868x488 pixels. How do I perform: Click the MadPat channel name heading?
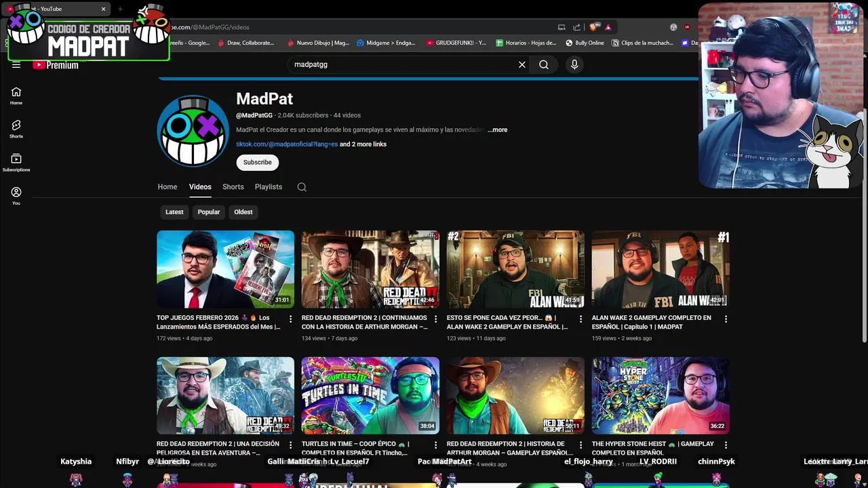pos(264,99)
